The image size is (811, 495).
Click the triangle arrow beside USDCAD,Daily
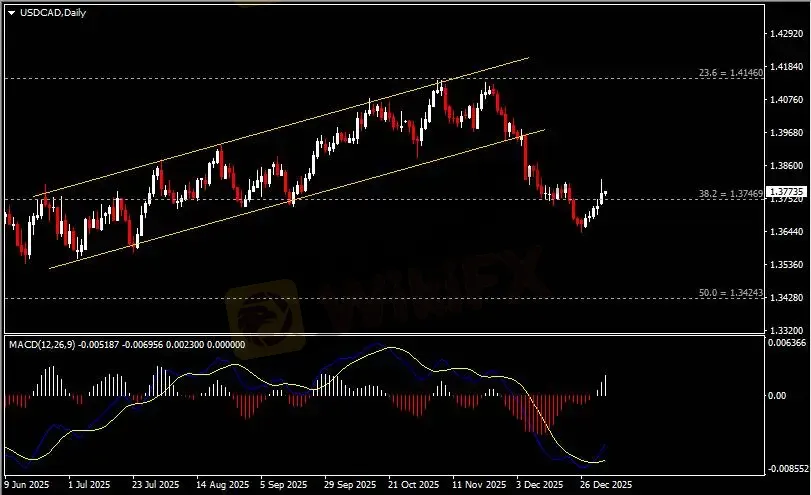point(11,11)
